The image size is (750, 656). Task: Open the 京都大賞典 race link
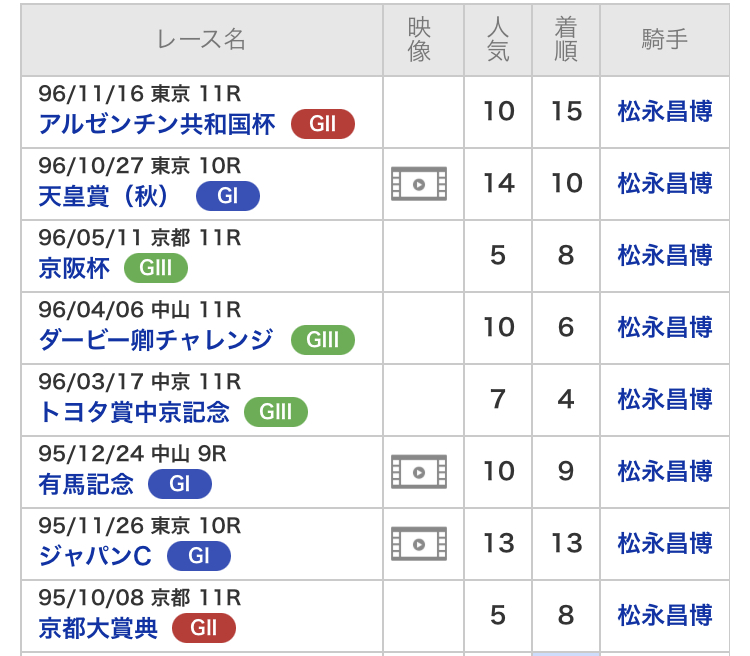pos(98,628)
